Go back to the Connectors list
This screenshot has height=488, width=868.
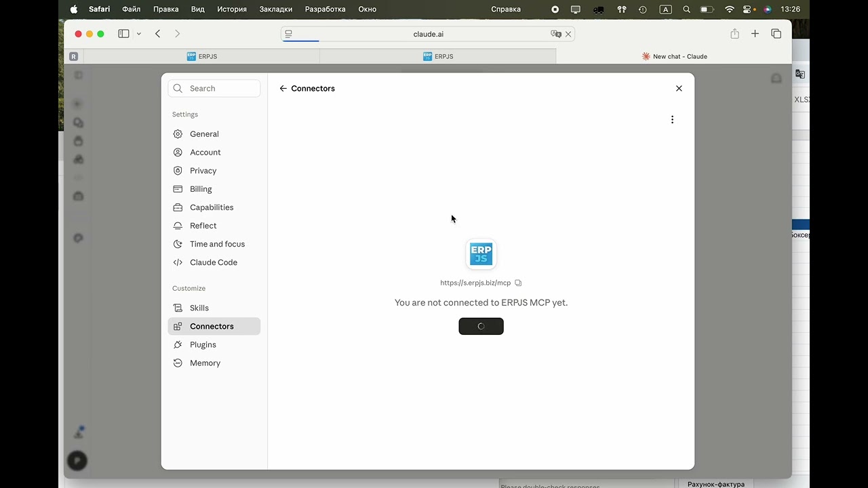(x=283, y=88)
